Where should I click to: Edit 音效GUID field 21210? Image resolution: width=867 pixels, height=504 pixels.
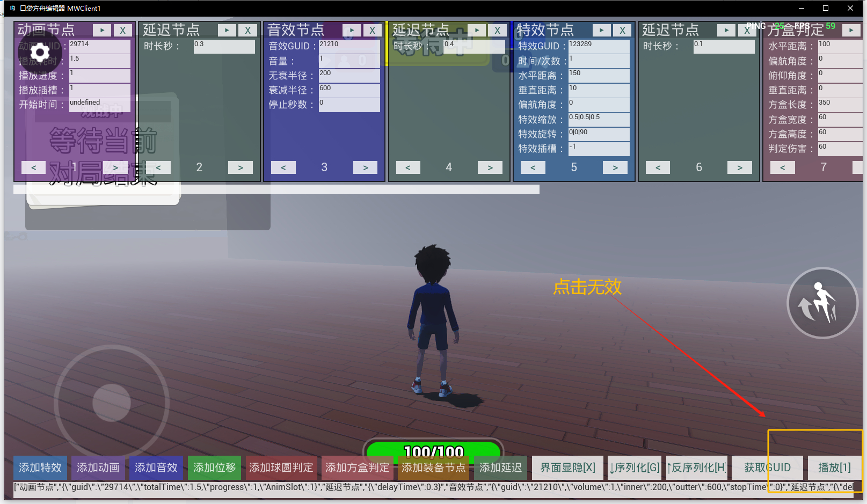pos(349,46)
